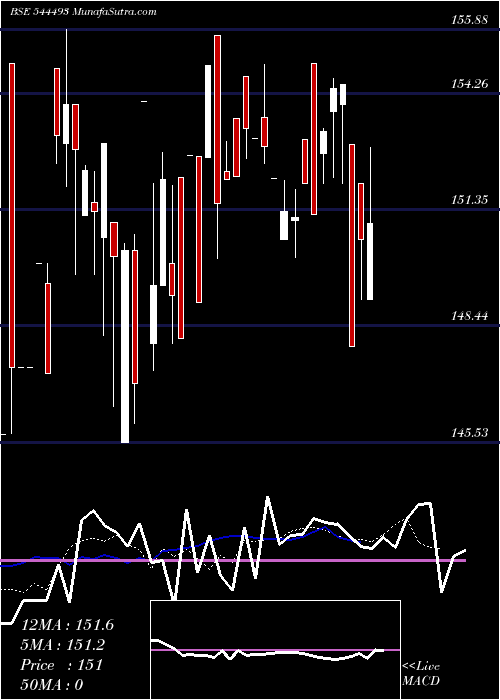Click the <<Live MACD label
500x700 pixels.
click(x=421, y=673)
